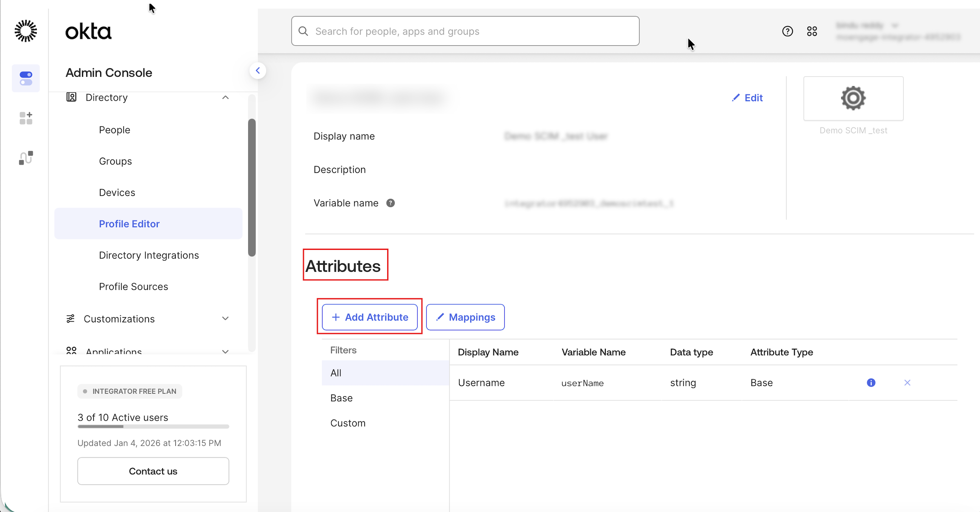This screenshot has height=512, width=980.
Task: Remove the Username attribute with X
Action: 907,383
